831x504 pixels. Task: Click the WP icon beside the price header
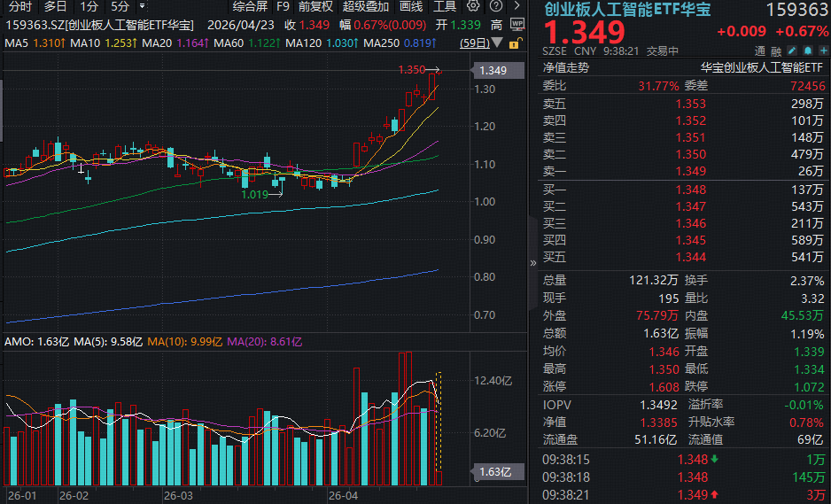pyautogui.click(x=518, y=25)
